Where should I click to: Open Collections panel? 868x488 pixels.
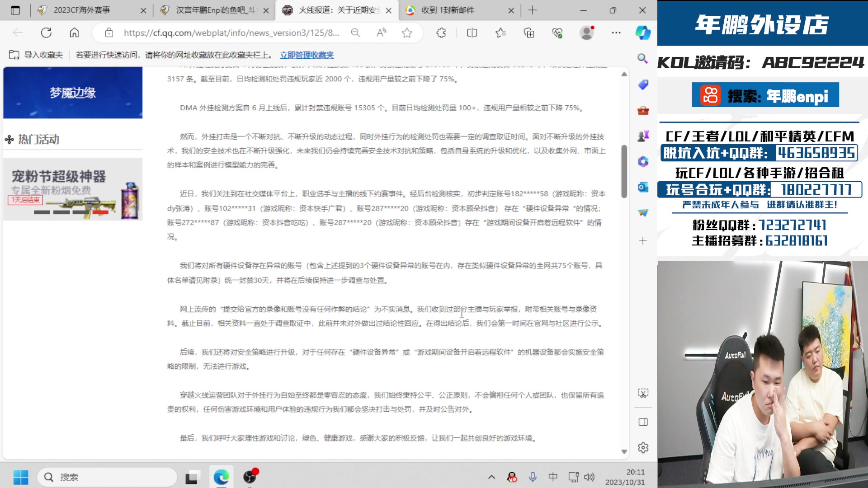point(529,33)
